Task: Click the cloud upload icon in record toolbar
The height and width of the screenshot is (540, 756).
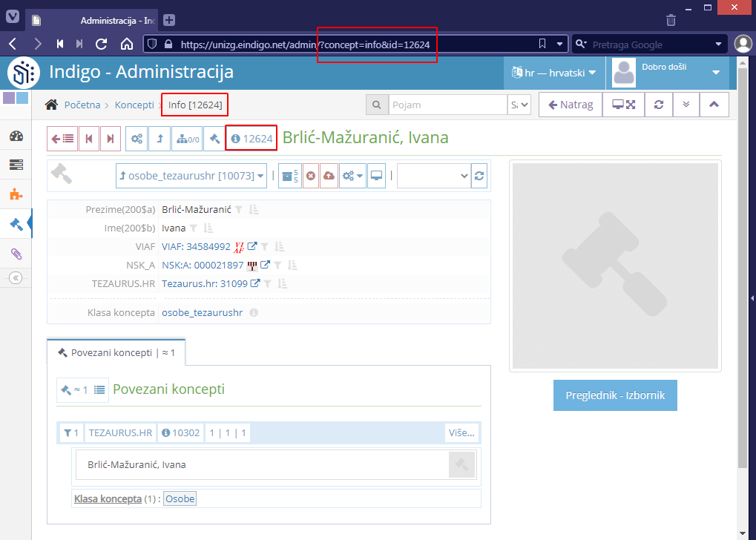Action: click(328, 176)
